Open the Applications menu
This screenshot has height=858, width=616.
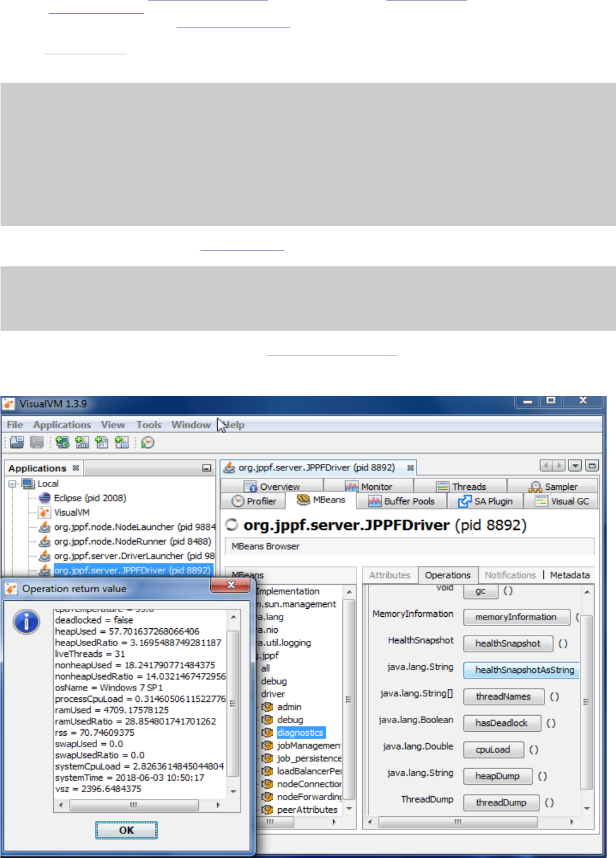(62, 425)
